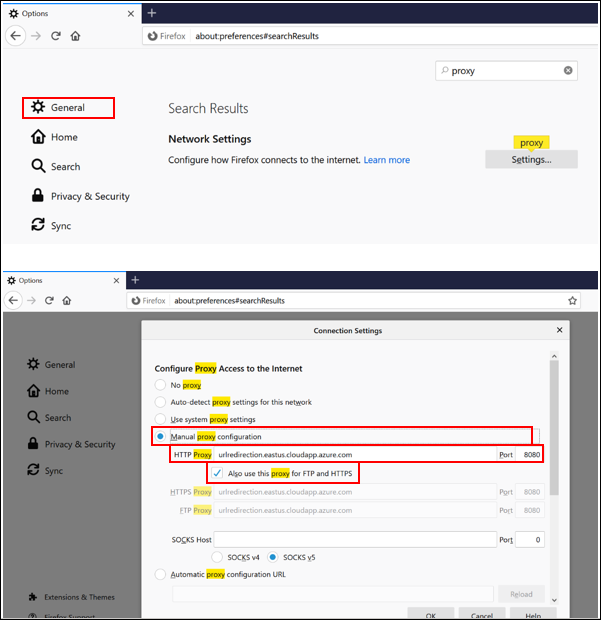
Task: Click the SOCKS Host input field
Action: 355,539
